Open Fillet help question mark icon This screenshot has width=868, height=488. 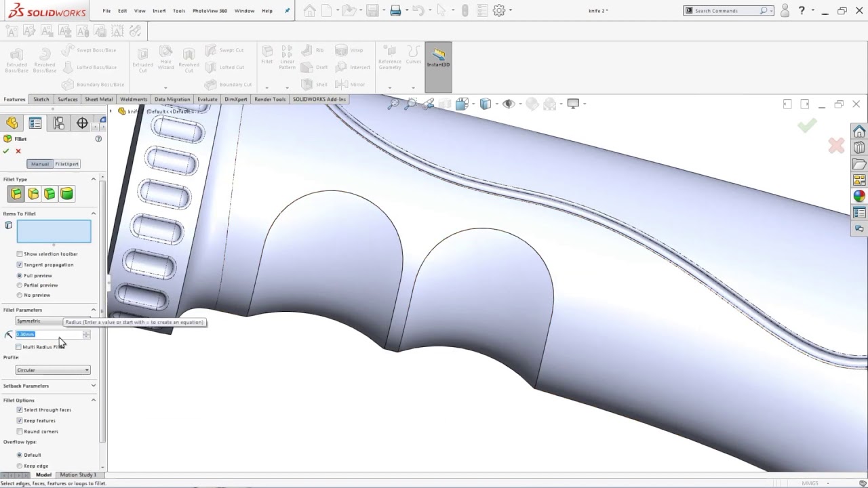pos(98,139)
